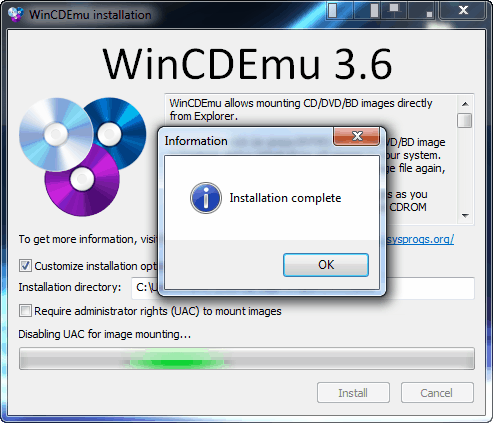
Task: Open the sysprogs.org link
Action: pos(420,239)
